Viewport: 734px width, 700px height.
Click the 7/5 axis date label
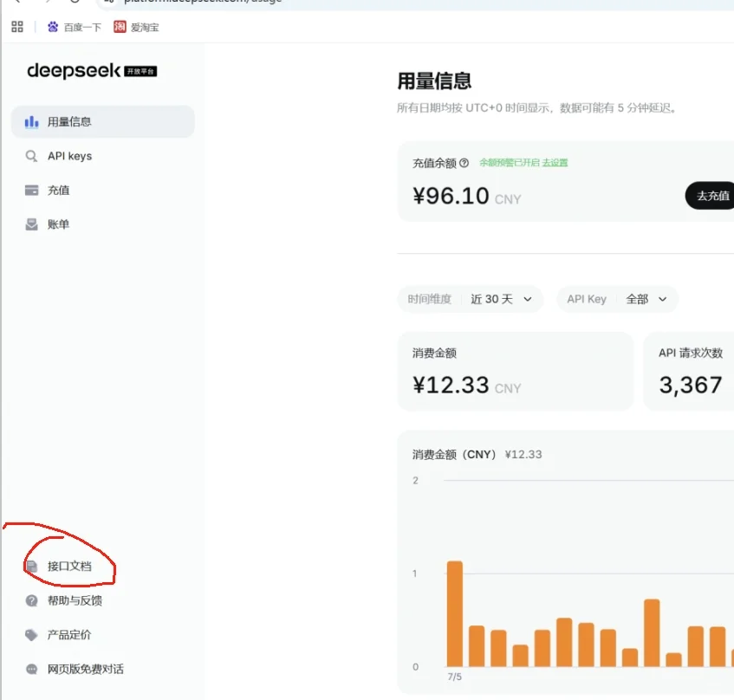point(454,677)
